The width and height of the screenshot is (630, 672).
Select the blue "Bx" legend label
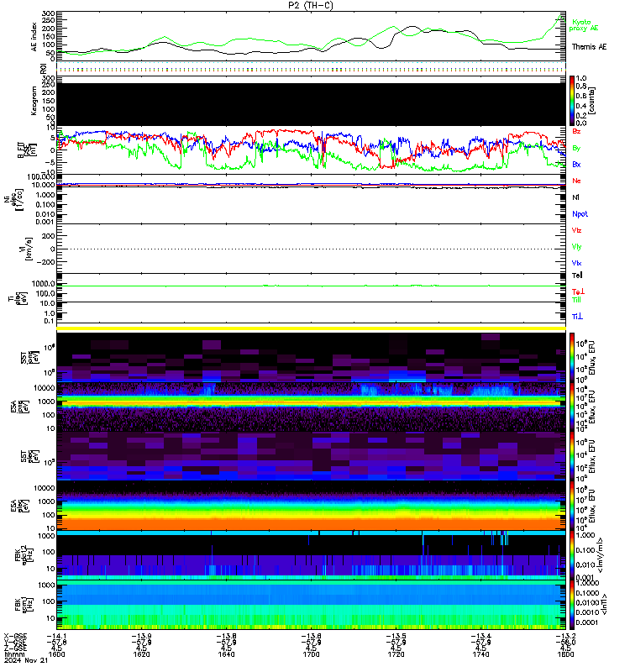pos(576,164)
